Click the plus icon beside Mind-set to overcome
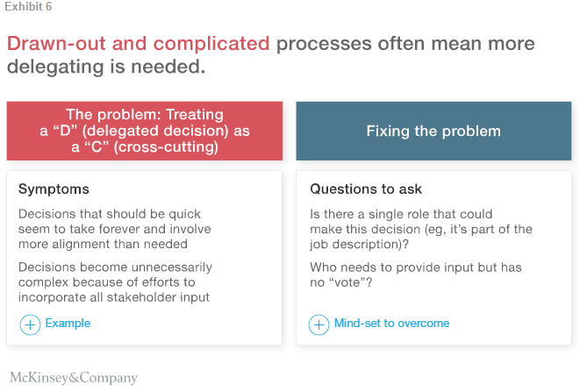587x392 pixels. pos(319,324)
